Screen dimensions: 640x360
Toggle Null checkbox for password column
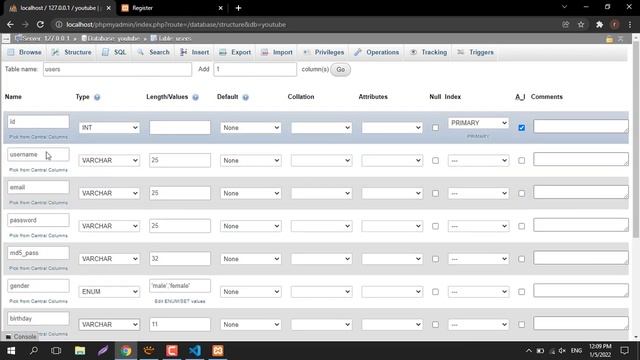(x=436, y=226)
